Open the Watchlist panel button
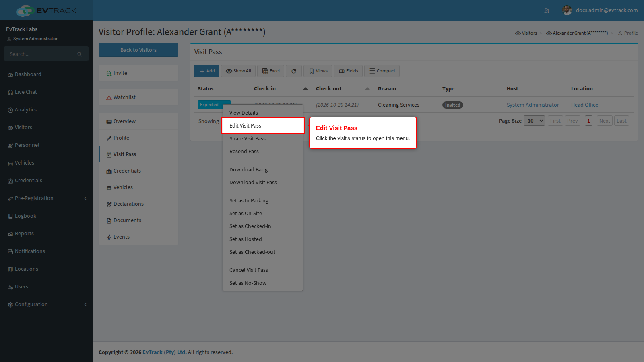 pos(138,97)
